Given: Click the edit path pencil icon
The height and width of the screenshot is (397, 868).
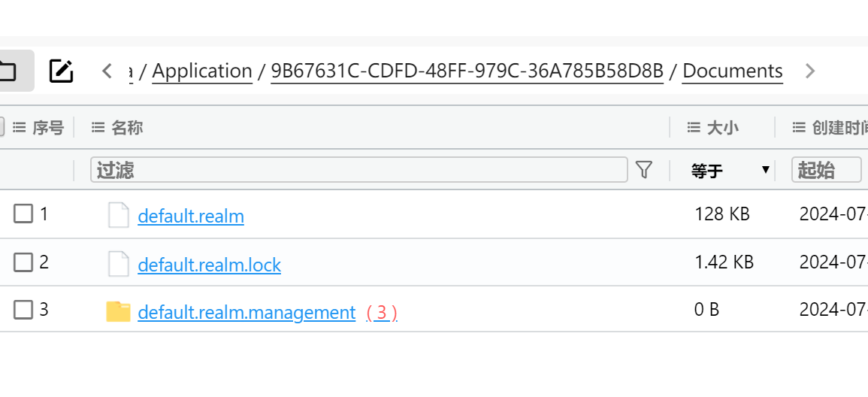Looking at the screenshot, I should (61, 71).
